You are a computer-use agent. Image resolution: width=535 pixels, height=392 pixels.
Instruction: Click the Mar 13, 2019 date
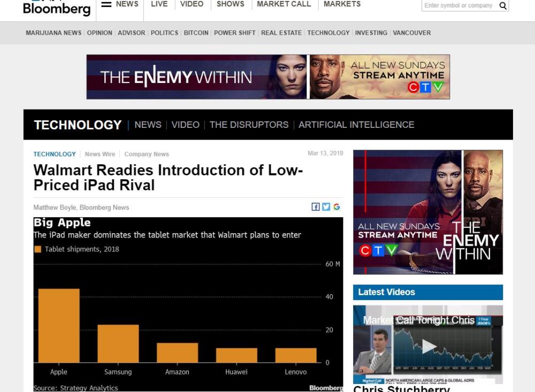[x=325, y=153]
